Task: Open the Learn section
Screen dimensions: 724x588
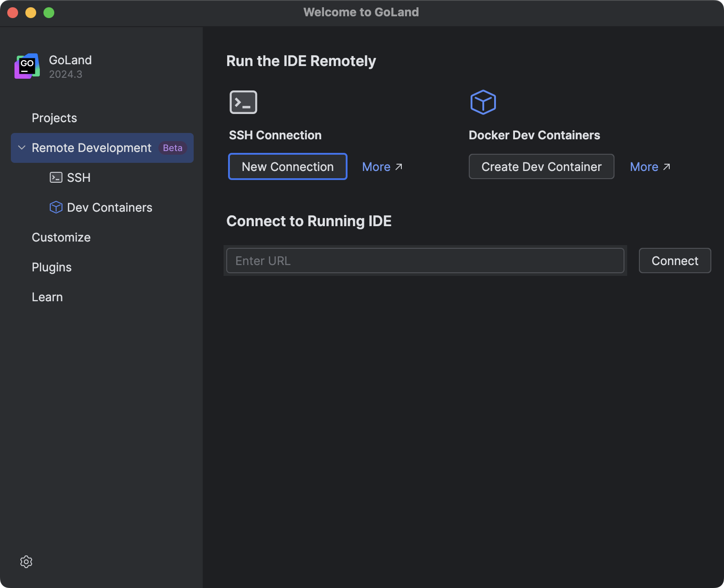Action: click(x=47, y=297)
